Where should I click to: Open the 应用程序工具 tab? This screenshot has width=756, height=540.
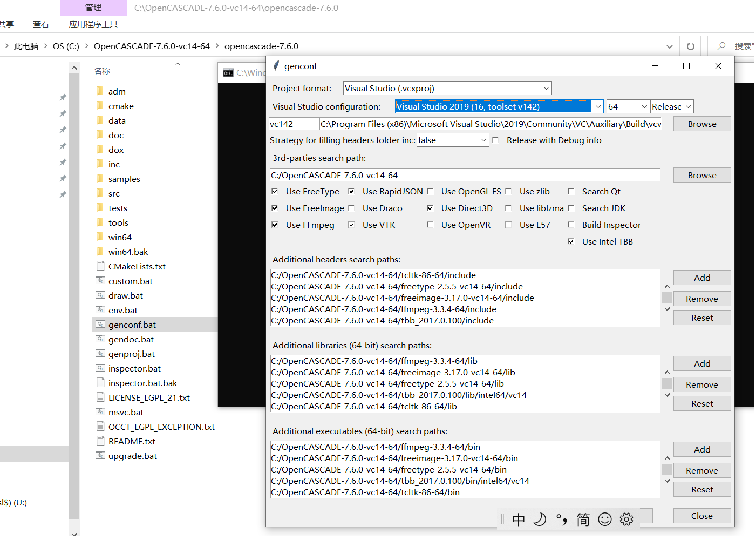(93, 24)
